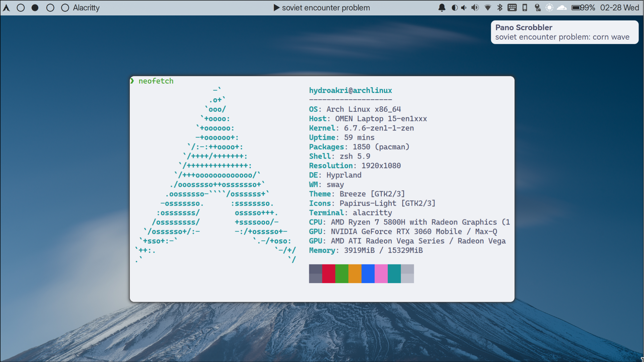Click the dark gray color block

[x=315, y=273]
